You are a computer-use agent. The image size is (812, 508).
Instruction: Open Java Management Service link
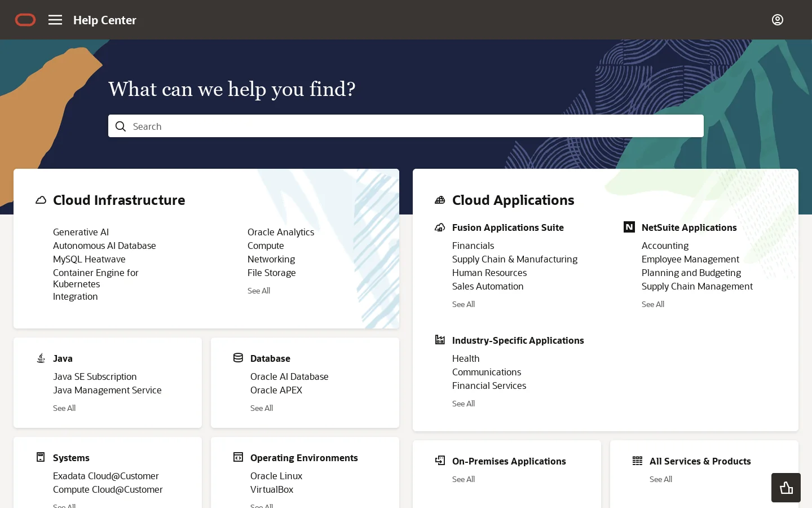coord(107,390)
